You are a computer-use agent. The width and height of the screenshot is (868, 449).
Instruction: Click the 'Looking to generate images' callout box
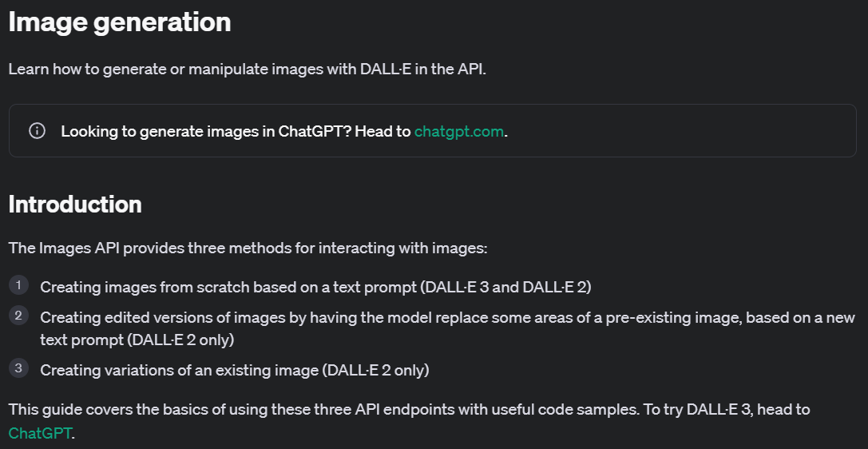(x=432, y=131)
